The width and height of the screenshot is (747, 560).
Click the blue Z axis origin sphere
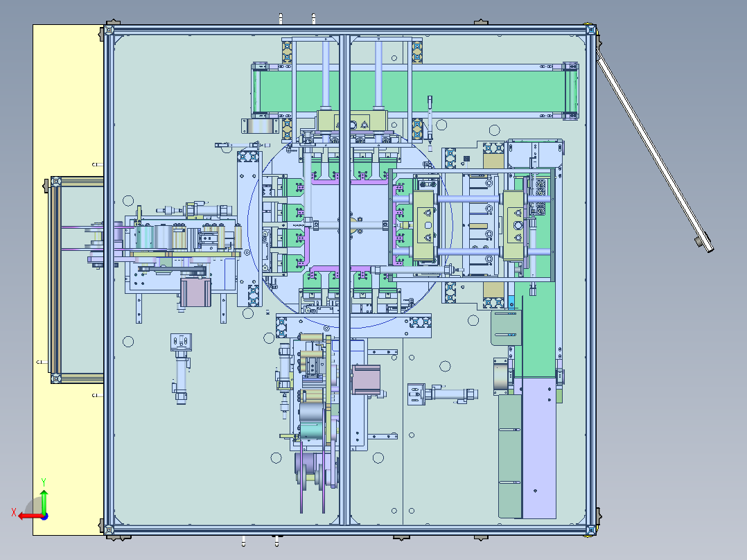point(44,516)
